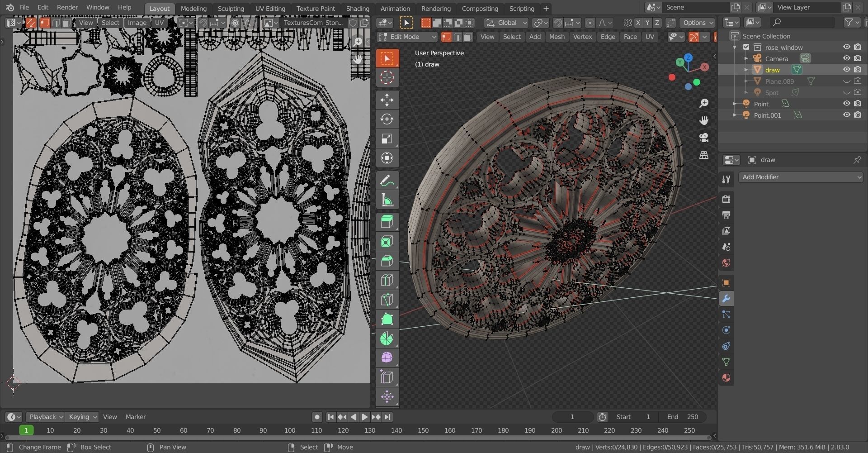Open the Playback dropdown
The height and width of the screenshot is (453, 868).
[x=45, y=417]
